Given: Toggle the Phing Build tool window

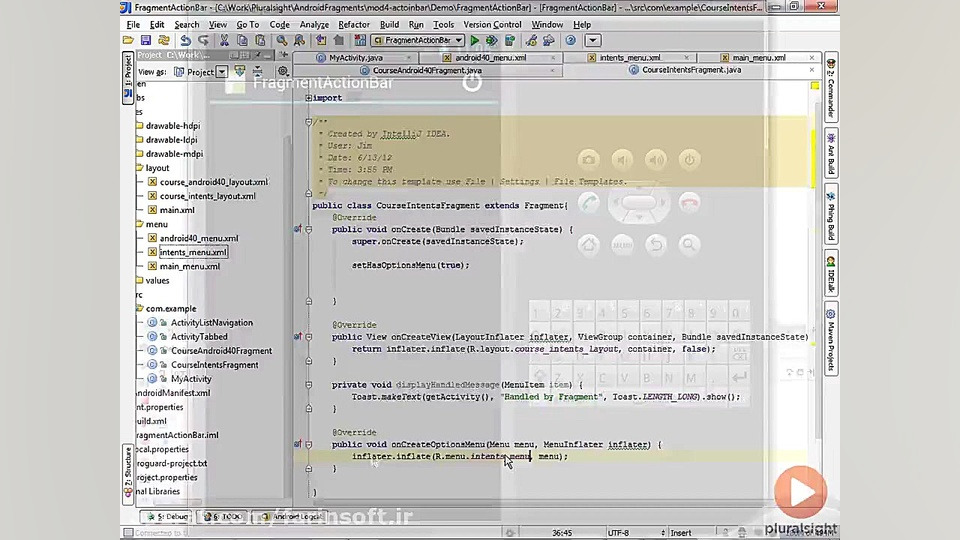Looking at the screenshot, I should click(831, 214).
